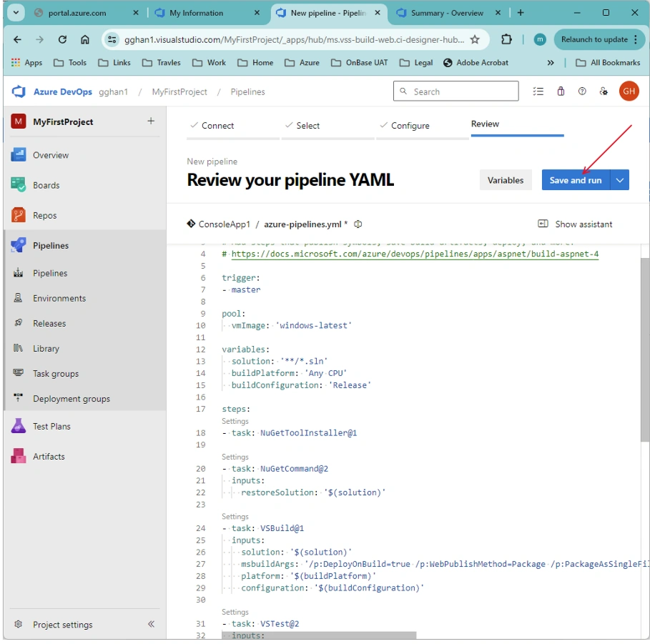Viewport: 650px width, 644px height.
Task: Open the Help question mark icon
Action: 582,91
